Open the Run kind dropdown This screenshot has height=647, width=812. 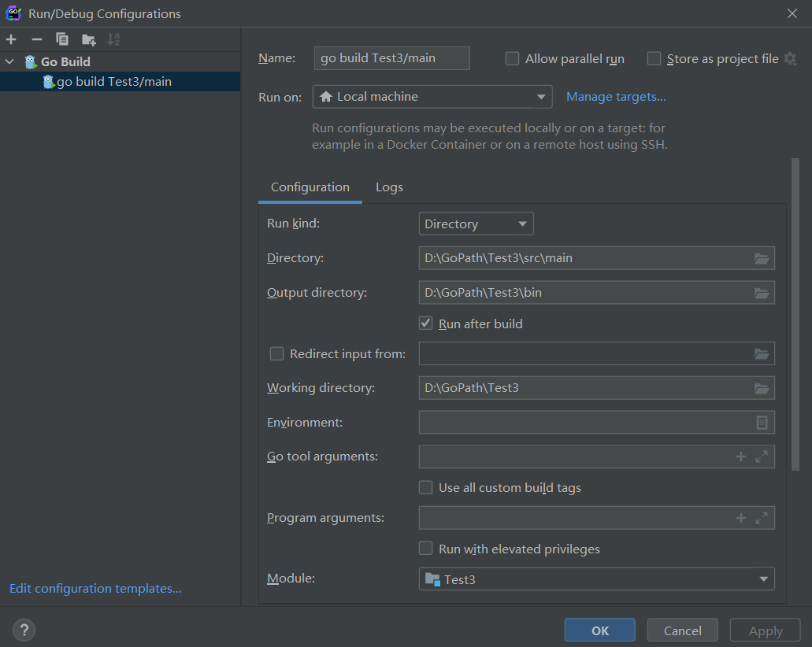point(476,224)
